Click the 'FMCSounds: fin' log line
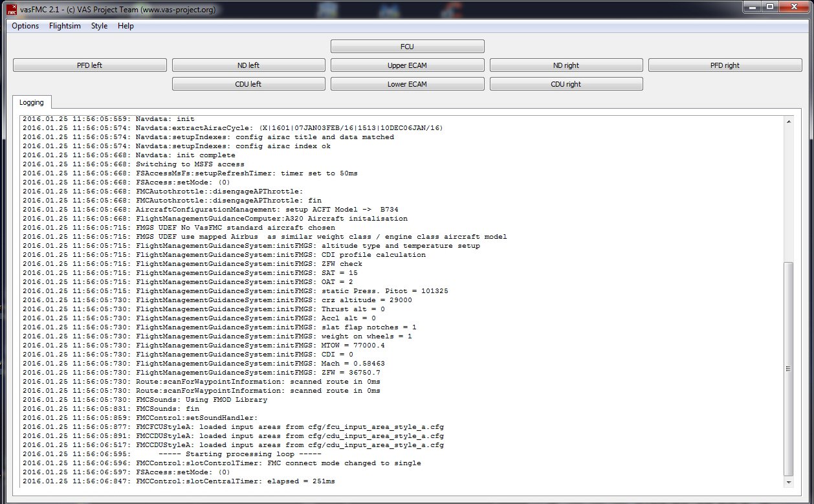Screen dimensions: 814x504 click(111, 409)
